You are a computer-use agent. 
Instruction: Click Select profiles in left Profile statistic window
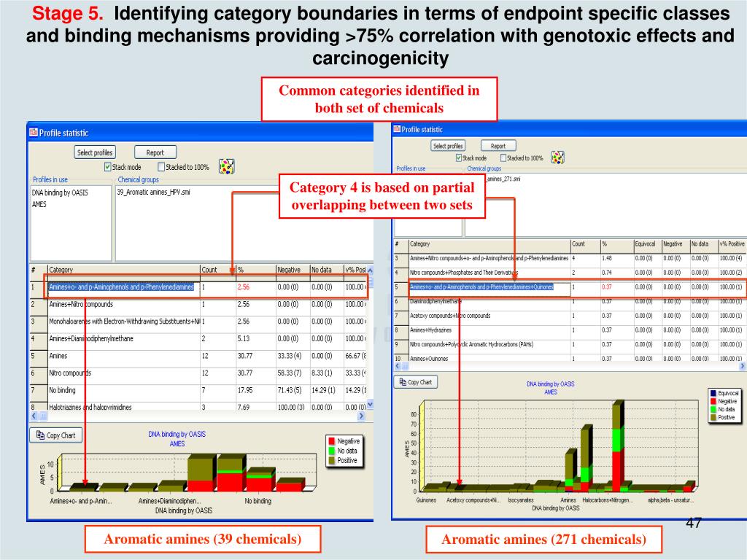[95, 152]
